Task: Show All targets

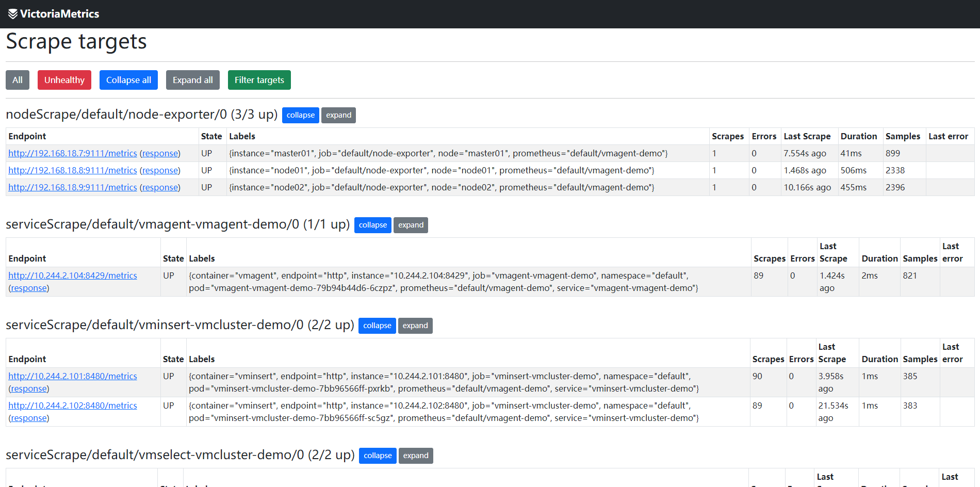Action: (18, 80)
